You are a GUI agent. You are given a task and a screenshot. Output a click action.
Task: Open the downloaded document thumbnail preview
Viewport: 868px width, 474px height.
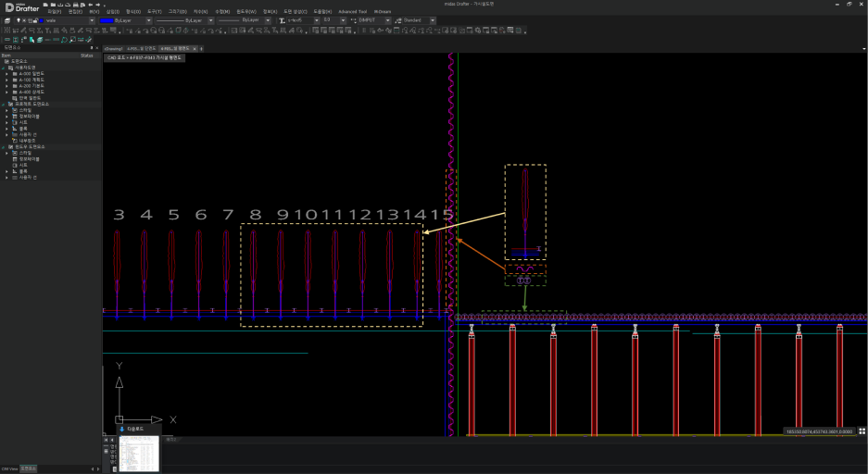[x=139, y=454]
